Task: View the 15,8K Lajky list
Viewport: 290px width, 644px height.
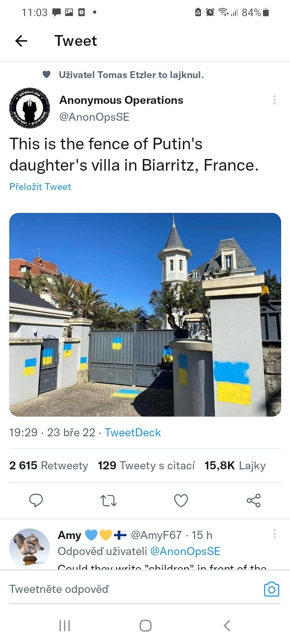Action: (235, 466)
